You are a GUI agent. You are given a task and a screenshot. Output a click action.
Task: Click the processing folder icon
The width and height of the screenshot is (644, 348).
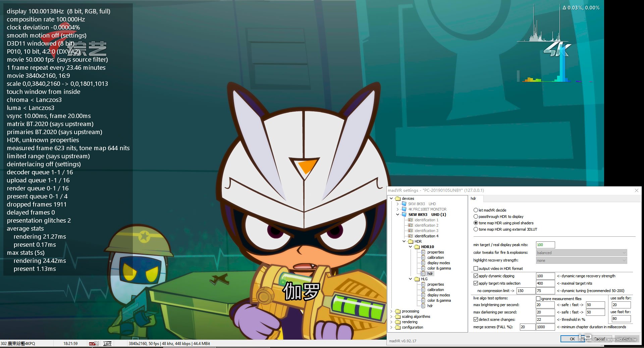pyautogui.click(x=398, y=311)
